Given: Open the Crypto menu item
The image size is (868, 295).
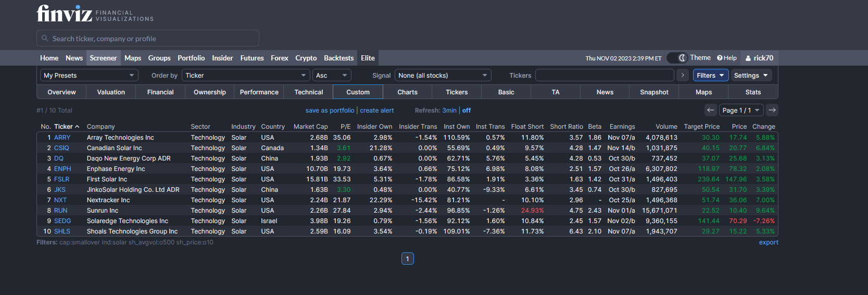Looking at the screenshot, I should 306,58.
